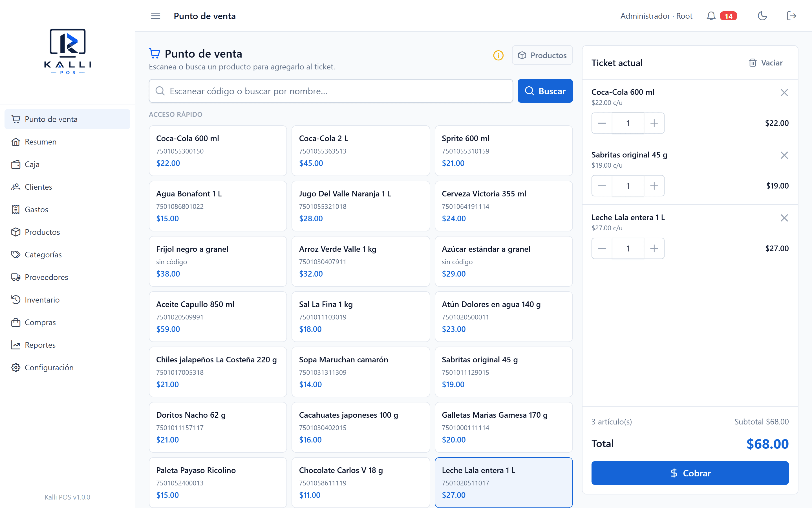Open Resumen in sidebar

[x=67, y=141]
